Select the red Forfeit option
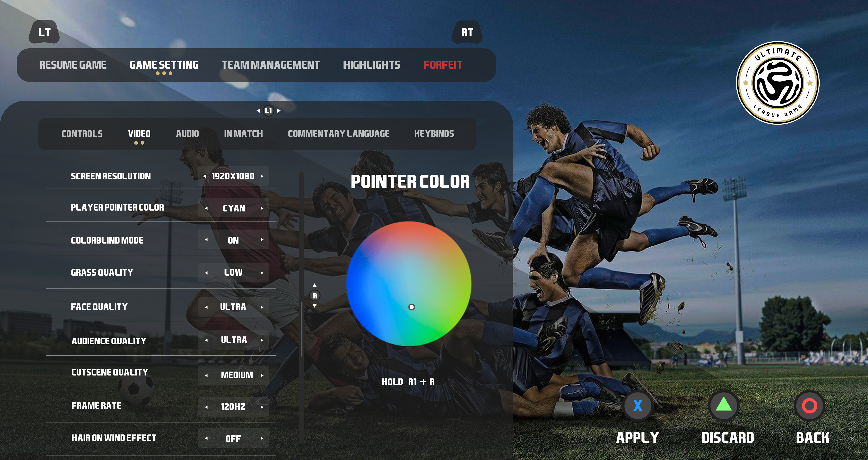The image size is (868, 460). click(x=443, y=65)
